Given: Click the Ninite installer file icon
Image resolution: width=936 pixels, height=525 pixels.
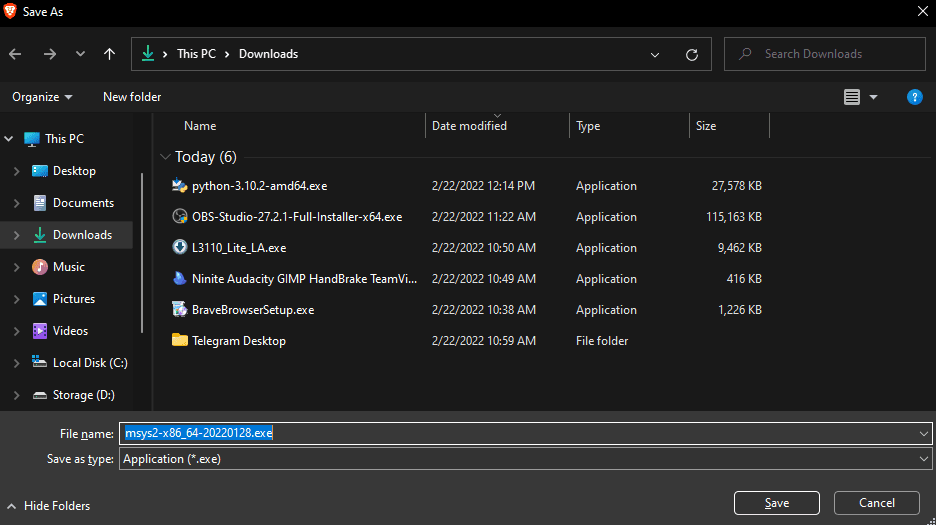Looking at the screenshot, I should point(180,279).
